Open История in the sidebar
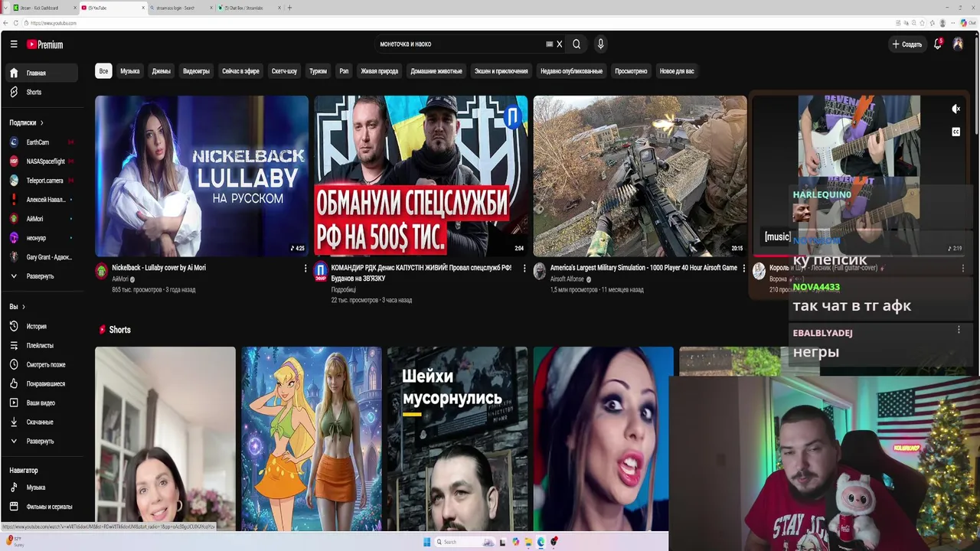 43,326
